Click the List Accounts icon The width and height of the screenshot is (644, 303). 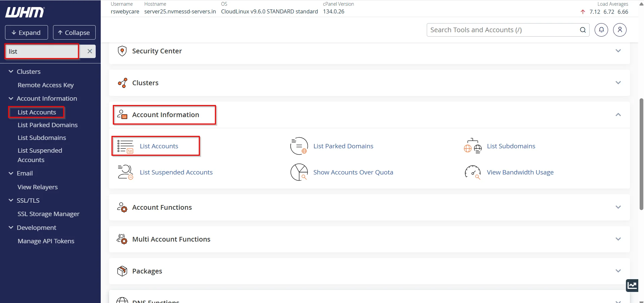pyautogui.click(x=125, y=146)
